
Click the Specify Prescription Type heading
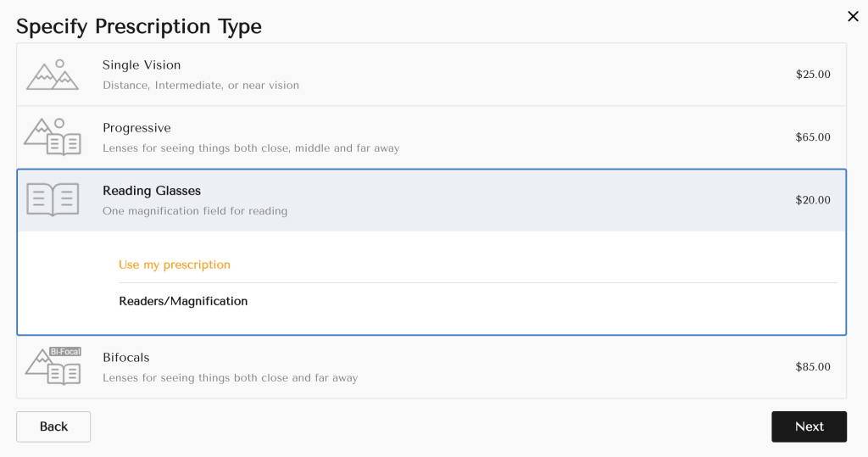tap(139, 26)
